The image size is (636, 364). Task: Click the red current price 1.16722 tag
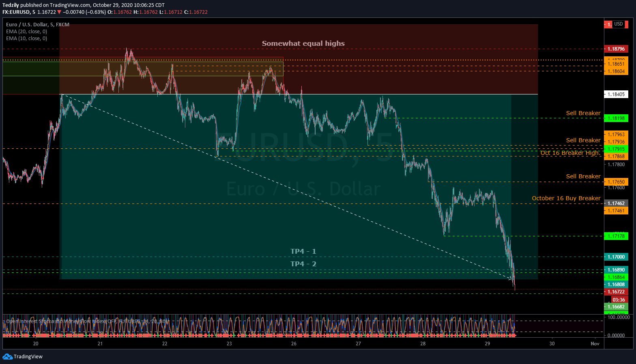[x=616, y=292]
